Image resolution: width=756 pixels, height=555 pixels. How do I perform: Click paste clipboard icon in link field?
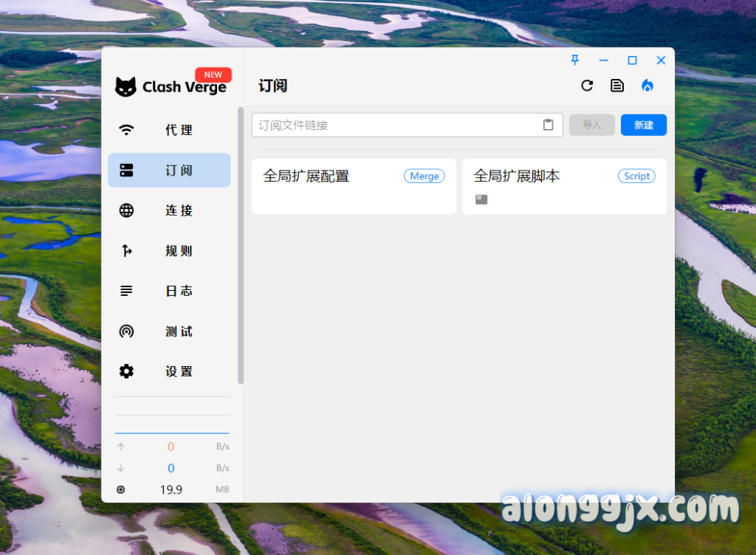click(x=548, y=125)
